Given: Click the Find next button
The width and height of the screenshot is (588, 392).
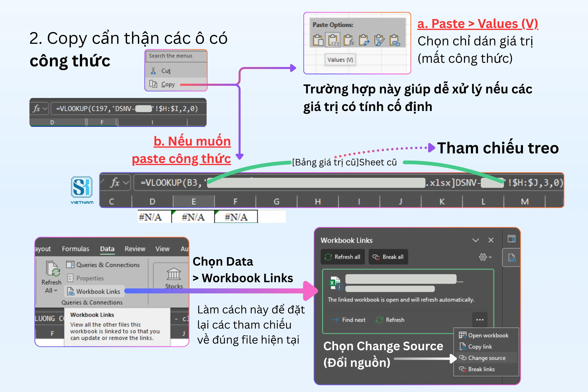Looking at the screenshot, I should [x=348, y=320].
